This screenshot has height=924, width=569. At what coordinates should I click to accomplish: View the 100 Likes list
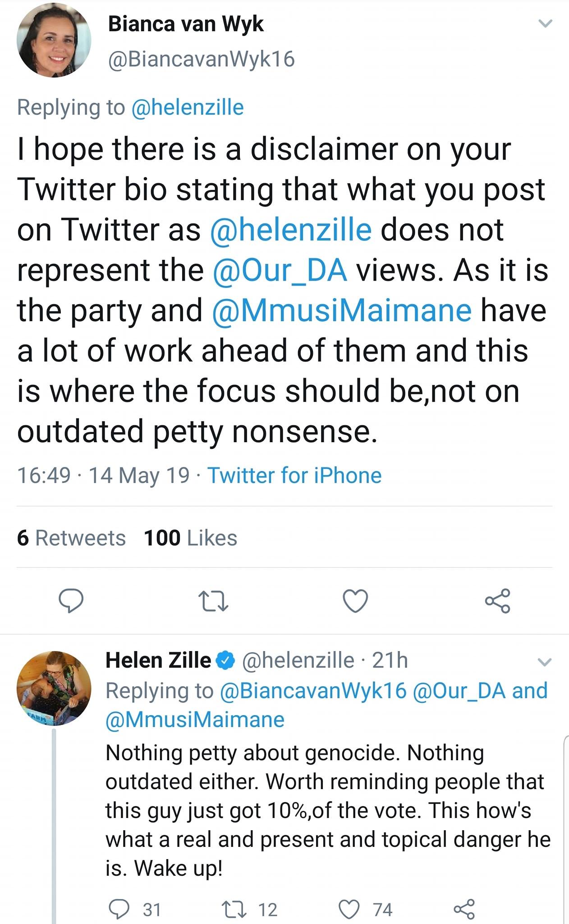(x=190, y=538)
